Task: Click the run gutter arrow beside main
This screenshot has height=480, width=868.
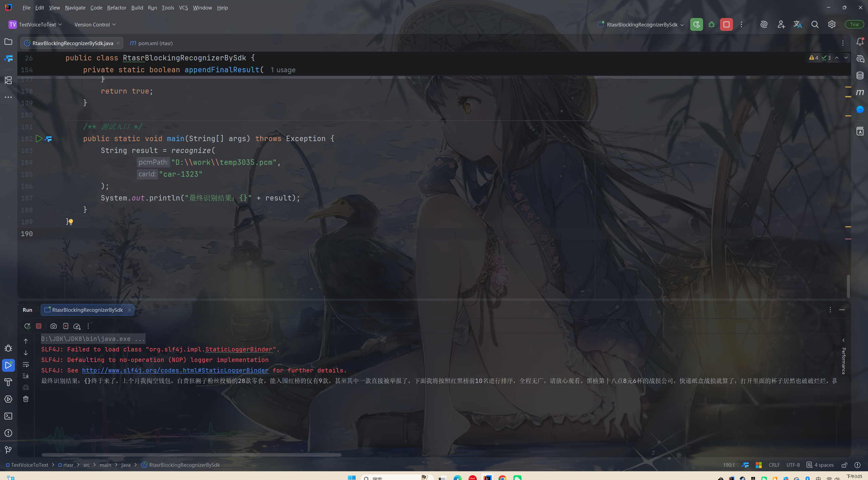Action: click(x=39, y=138)
